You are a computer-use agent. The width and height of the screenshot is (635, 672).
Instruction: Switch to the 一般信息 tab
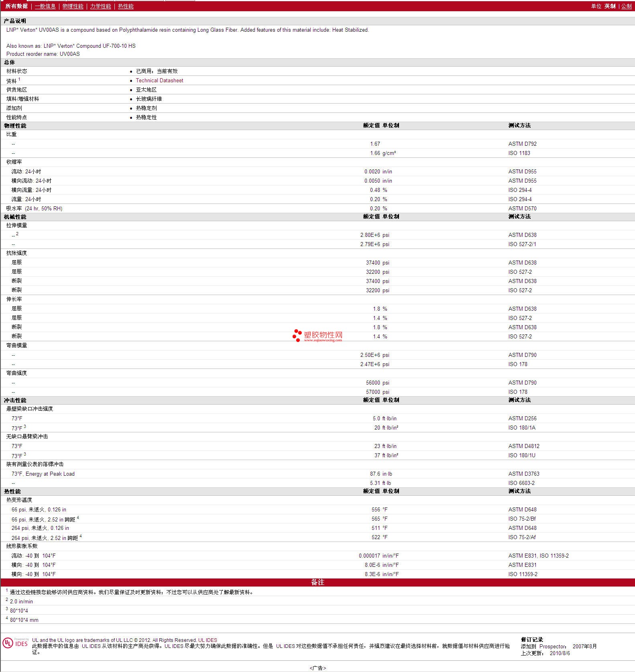pos(45,6)
